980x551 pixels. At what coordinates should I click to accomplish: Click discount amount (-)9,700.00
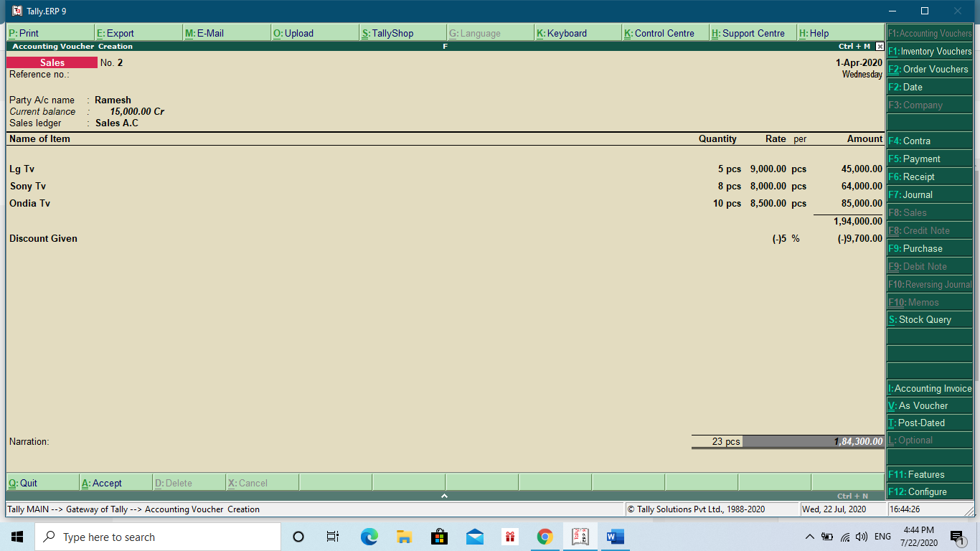860,239
